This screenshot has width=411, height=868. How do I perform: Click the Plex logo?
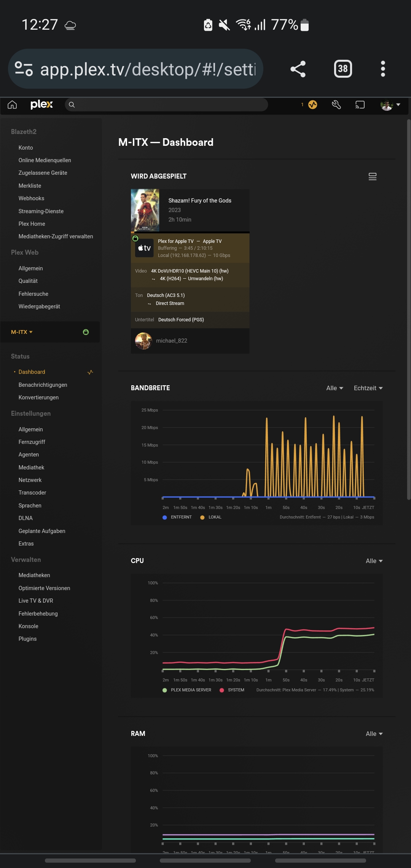tap(41, 104)
